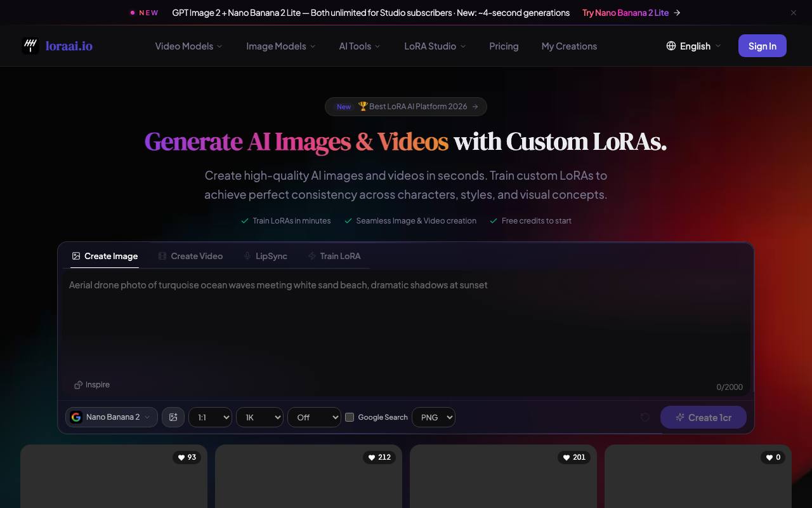Click the reset icon beside Create 1cr
This screenshot has height=508, width=812.
(x=645, y=417)
